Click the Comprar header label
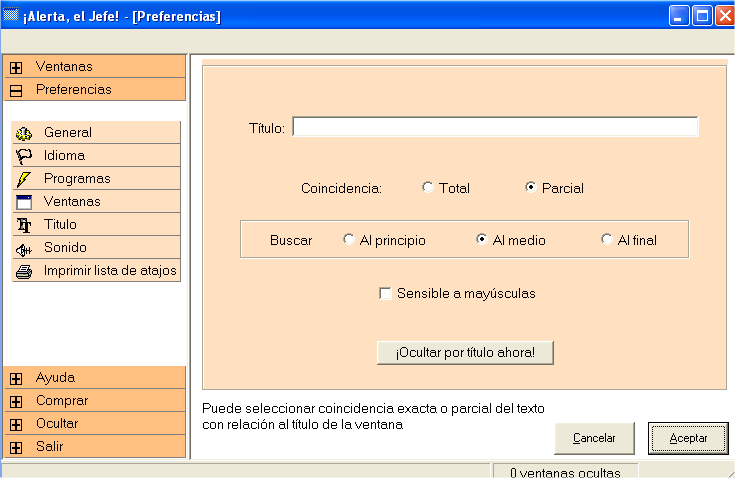The image size is (735, 478). 62,401
